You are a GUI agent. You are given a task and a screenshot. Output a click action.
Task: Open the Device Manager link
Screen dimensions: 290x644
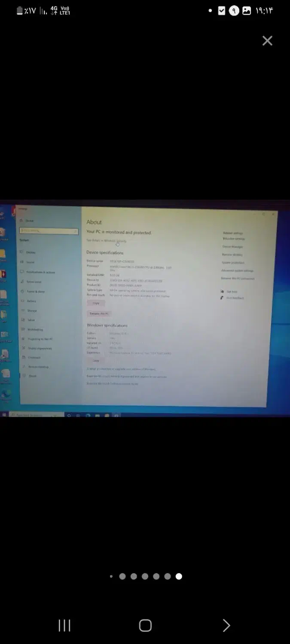tap(232, 247)
